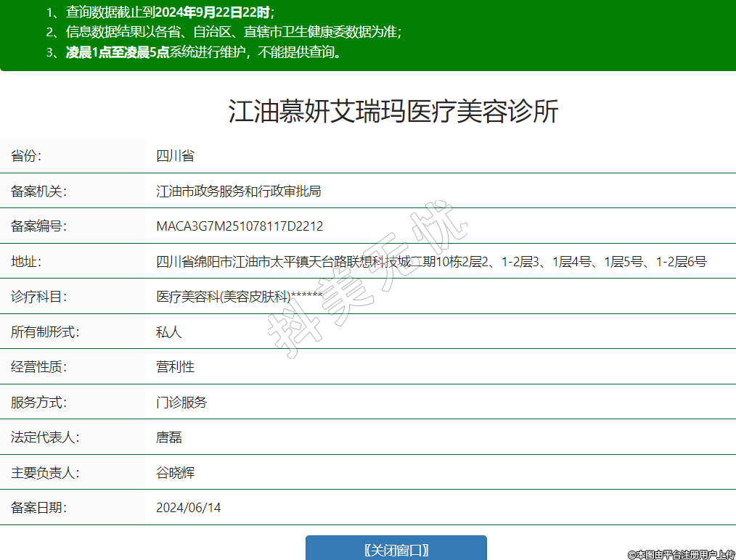
Task: Click the 诊疗科目 field label
Action: point(38,297)
